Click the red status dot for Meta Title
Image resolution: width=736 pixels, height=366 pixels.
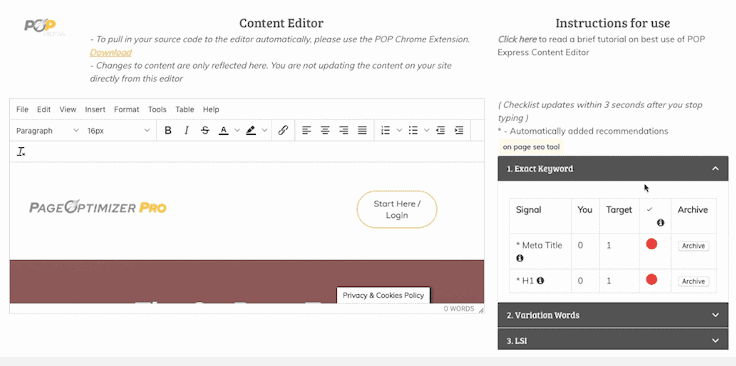click(x=651, y=244)
